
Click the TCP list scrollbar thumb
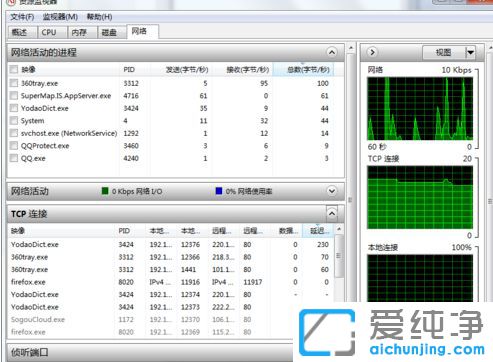click(x=339, y=256)
